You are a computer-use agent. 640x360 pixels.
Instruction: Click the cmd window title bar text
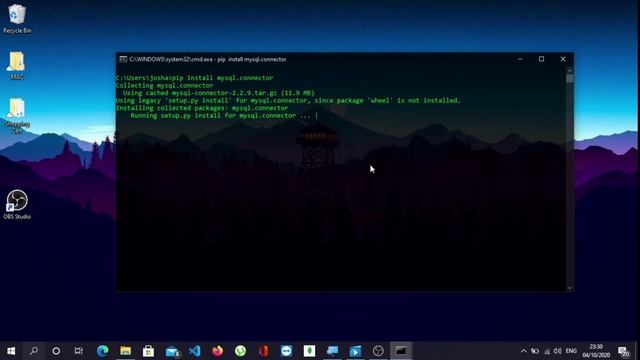208,59
